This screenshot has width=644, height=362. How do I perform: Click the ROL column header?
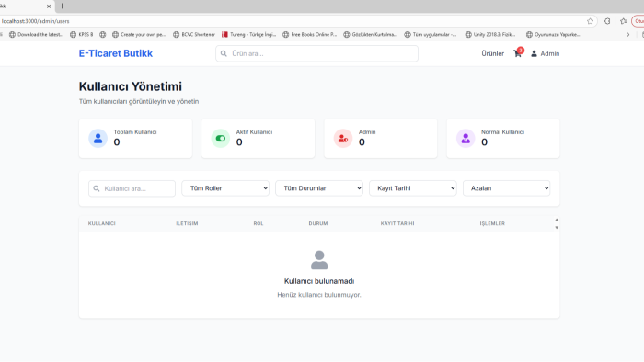pos(259,223)
